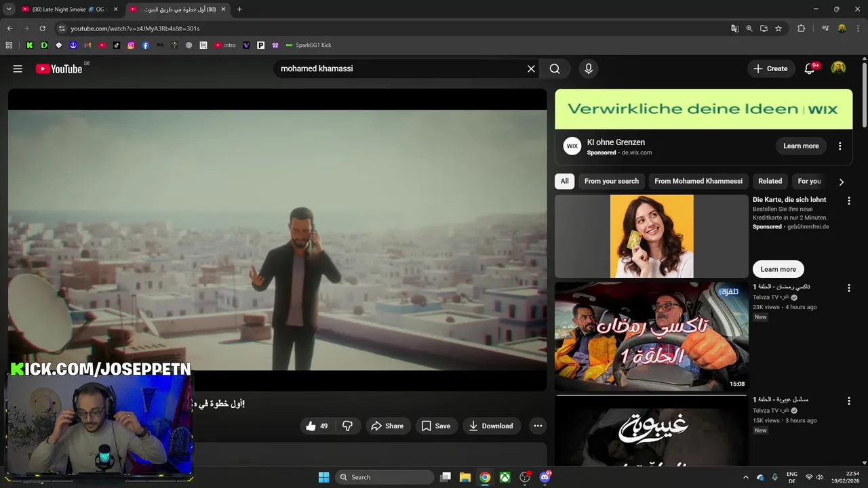Close the Late Night Smoke tab
This screenshot has height=488, width=868.
115,9
